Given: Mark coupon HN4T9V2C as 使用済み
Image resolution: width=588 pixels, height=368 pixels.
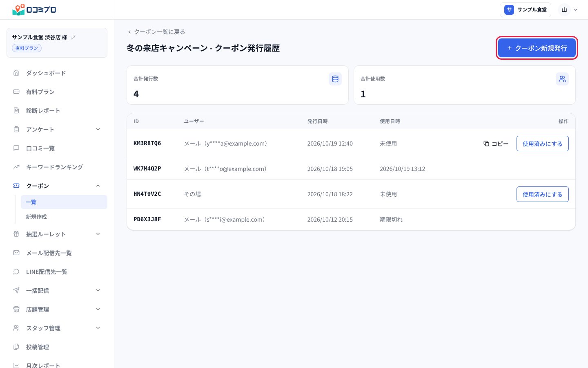Looking at the screenshot, I should coord(542,194).
